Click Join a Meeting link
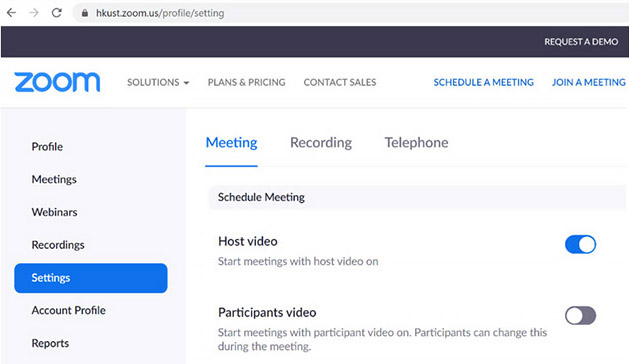629x364 pixels. 588,82
